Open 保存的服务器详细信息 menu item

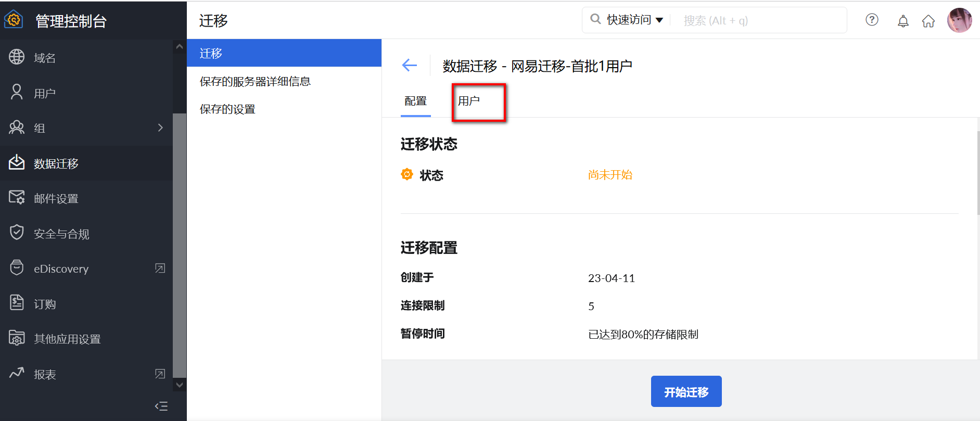255,81
